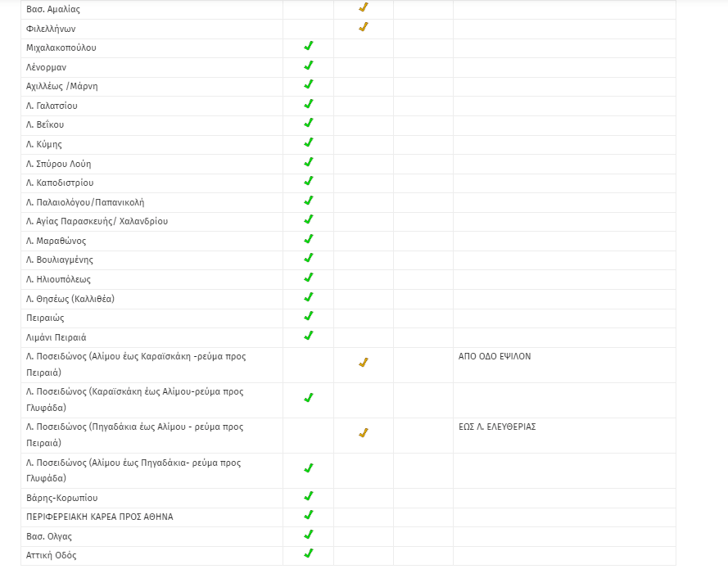This screenshot has height=578, width=728.
Task: Click the ΑΠΟ ΟΔΟ ΕΨΙΛΟΝ remark text
Action: [x=495, y=357]
